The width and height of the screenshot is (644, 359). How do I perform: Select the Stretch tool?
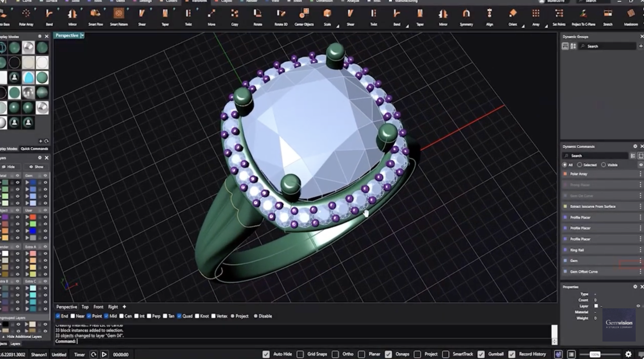pos(607,17)
